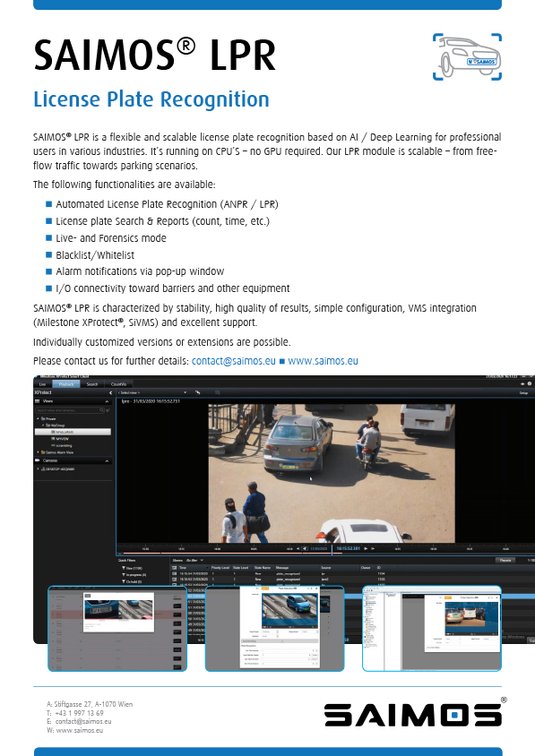Collapse the XProtect side panel arrow

[110, 392]
